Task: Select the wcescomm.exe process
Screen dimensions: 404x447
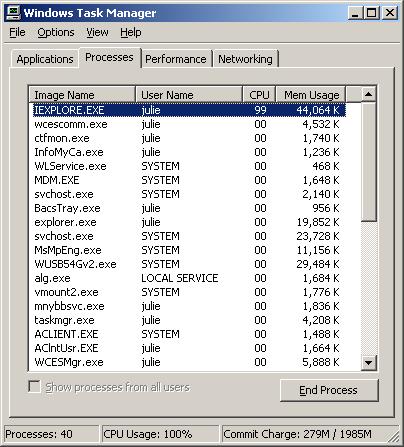Action: 189,124
